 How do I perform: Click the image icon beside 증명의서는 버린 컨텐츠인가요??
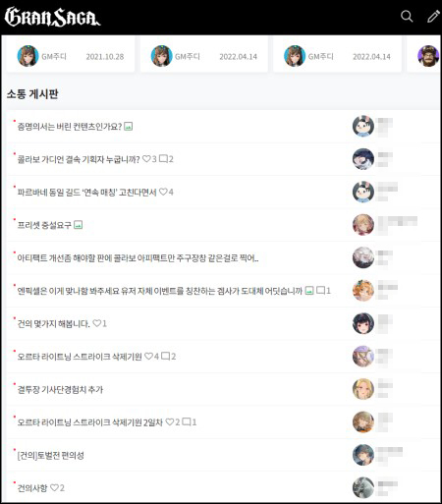pos(129,127)
